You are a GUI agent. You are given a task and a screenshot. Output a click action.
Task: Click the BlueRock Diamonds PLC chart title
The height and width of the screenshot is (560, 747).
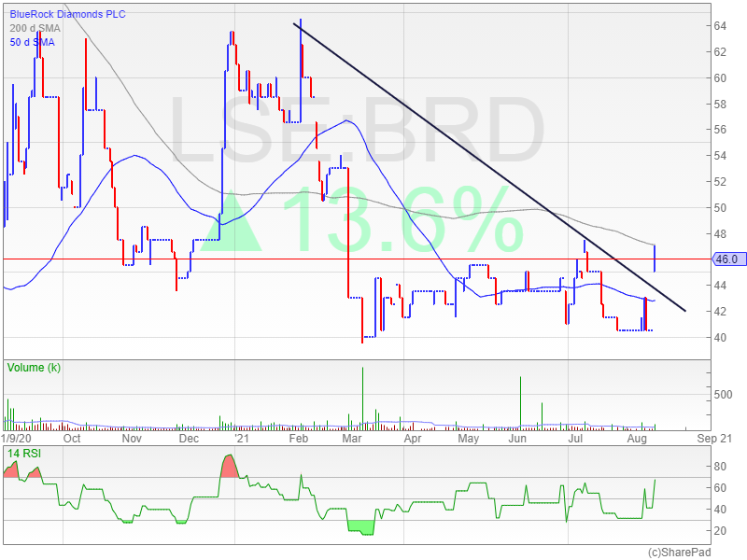(x=67, y=14)
